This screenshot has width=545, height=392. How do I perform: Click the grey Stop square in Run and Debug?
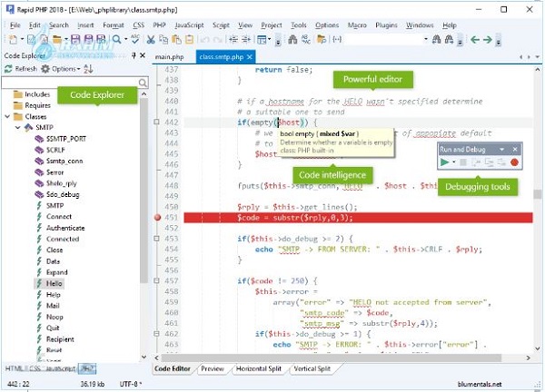tap(463, 162)
